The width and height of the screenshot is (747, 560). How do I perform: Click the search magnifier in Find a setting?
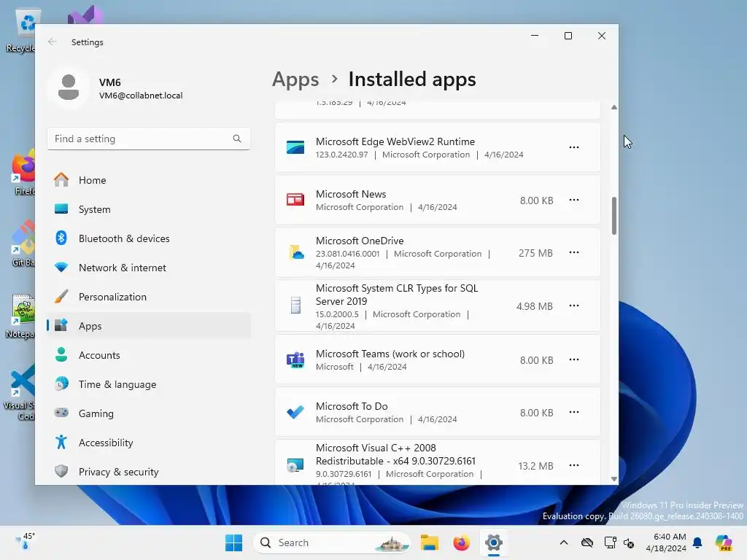point(237,139)
